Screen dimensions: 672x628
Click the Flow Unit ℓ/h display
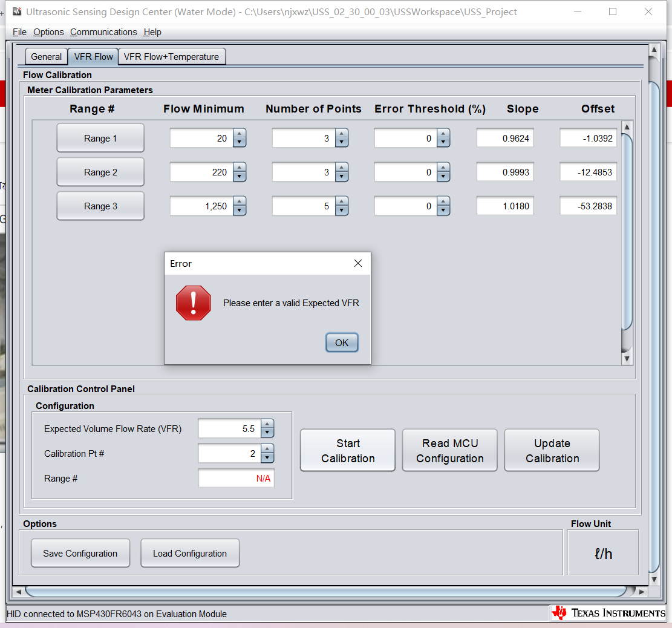pyautogui.click(x=603, y=553)
